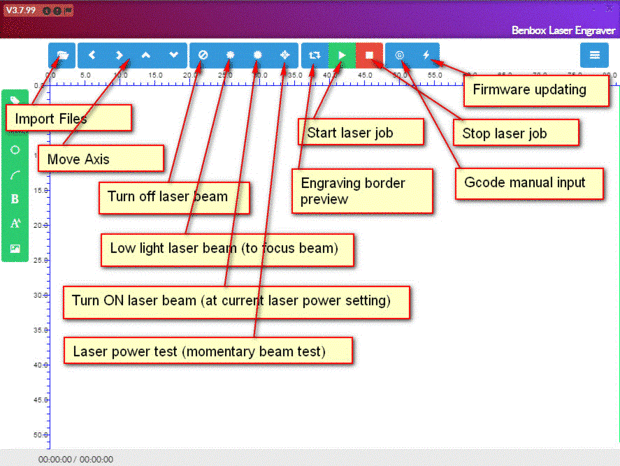Click the 00:00:00 / 00:00:00 timer text

click(76, 459)
